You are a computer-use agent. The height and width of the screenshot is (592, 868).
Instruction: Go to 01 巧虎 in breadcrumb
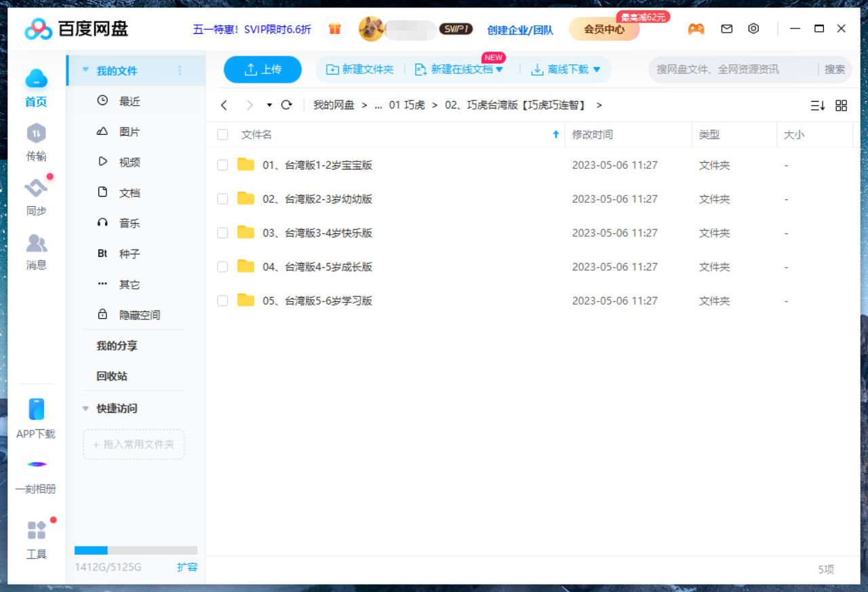pos(407,105)
